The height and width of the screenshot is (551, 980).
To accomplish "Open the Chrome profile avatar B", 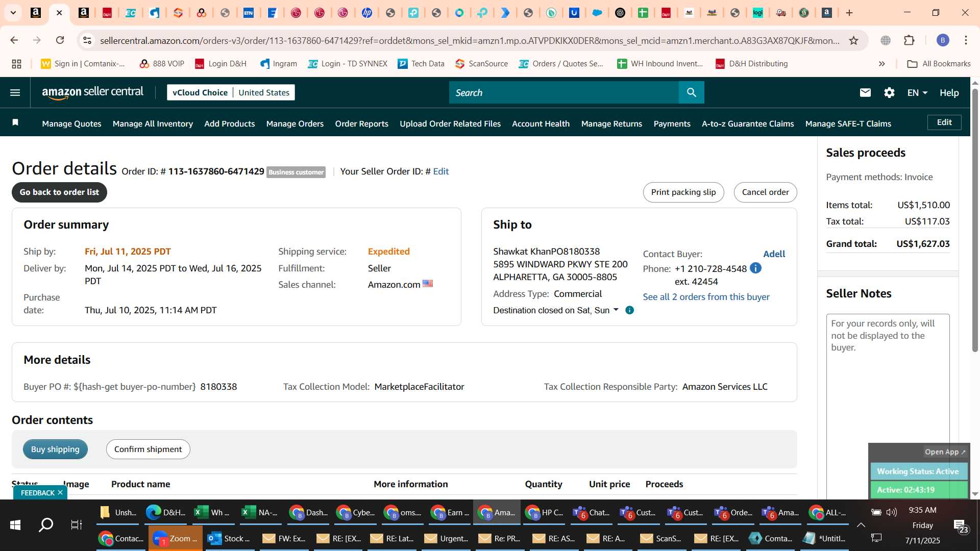I will [x=942, y=40].
